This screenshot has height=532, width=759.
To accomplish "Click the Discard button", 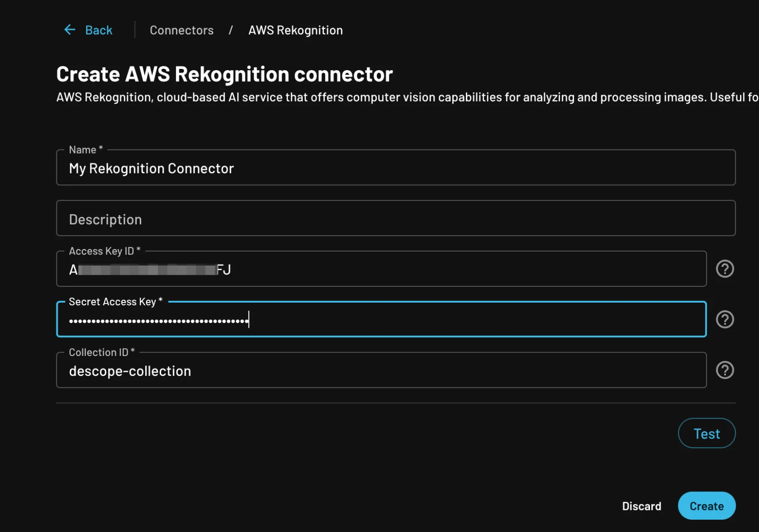I will [642, 506].
